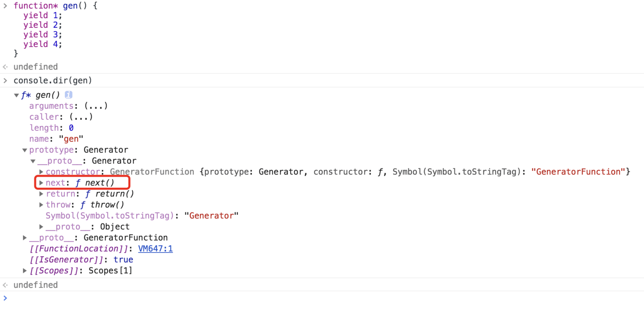The width and height of the screenshot is (644, 317).
Task: Open the VM647:1 function location link
Action: 155,249
